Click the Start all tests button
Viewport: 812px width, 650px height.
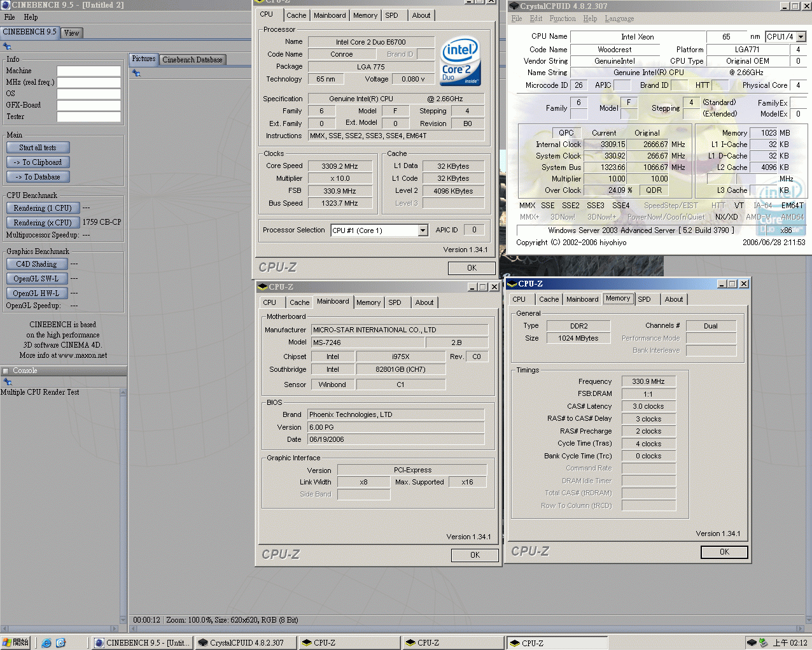[x=38, y=148]
